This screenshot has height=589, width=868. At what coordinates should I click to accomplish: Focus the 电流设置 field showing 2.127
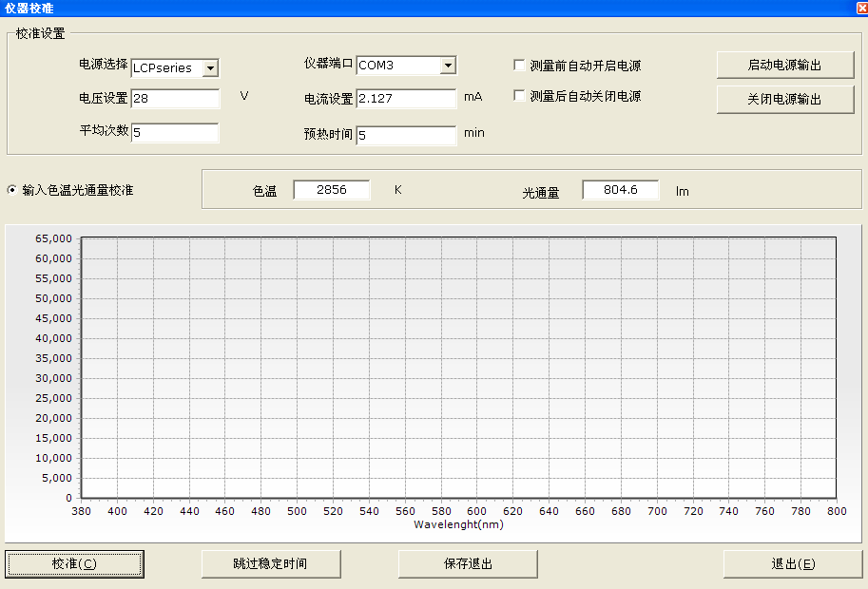point(406,99)
